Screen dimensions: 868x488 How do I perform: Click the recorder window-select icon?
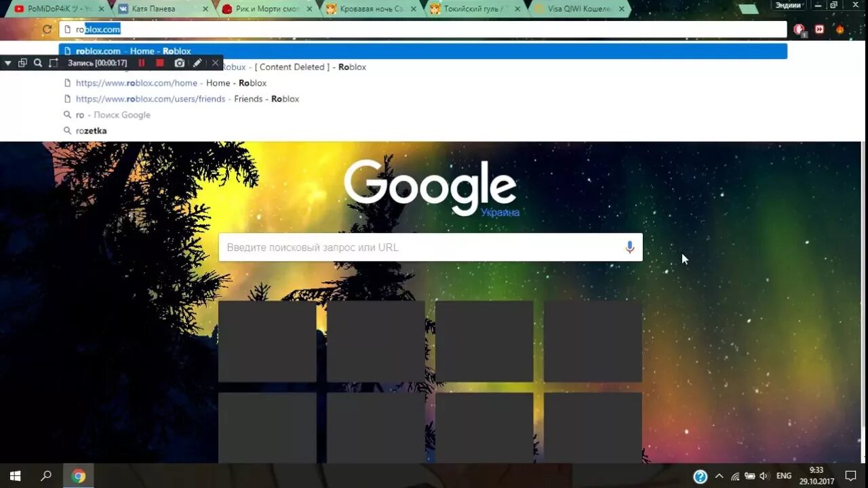(22, 63)
